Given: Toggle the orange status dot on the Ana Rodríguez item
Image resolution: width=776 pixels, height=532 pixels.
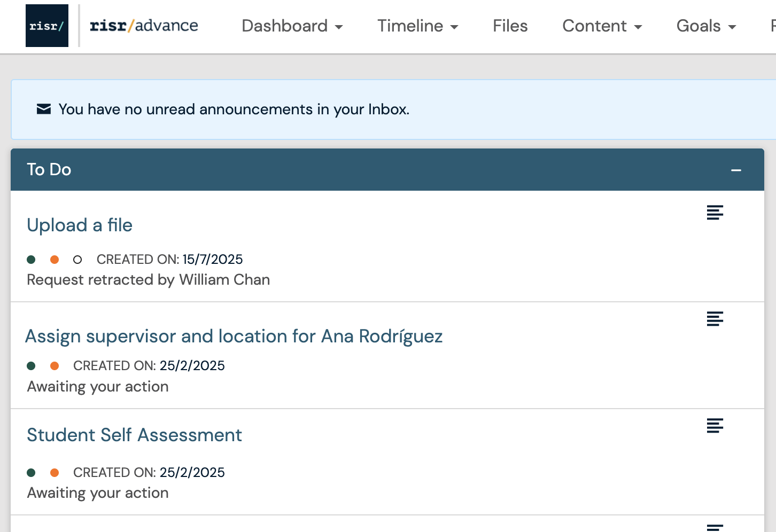Looking at the screenshot, I should (x=55, y=365).
